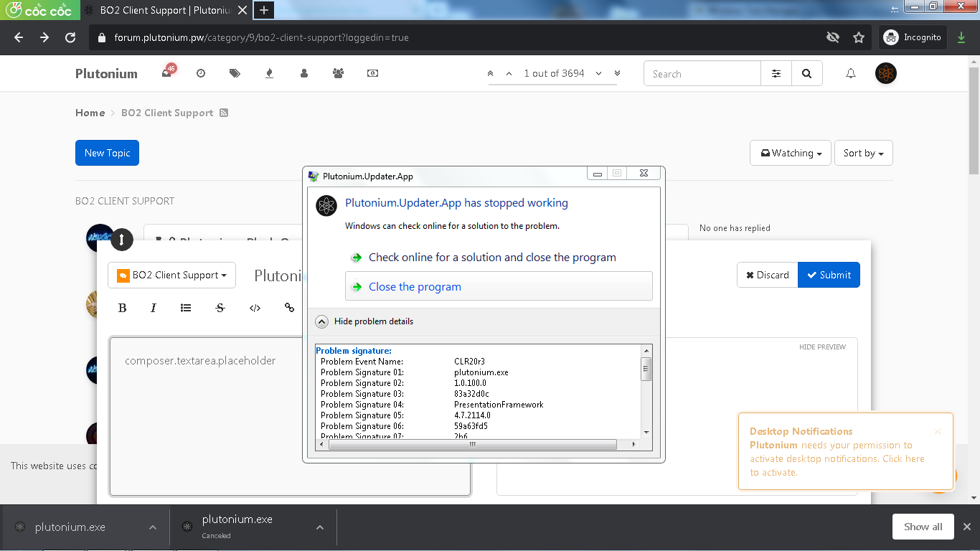This screenshot has width=980, height=551.
Task: Click the magnifier search button
Action: (807, 73)
